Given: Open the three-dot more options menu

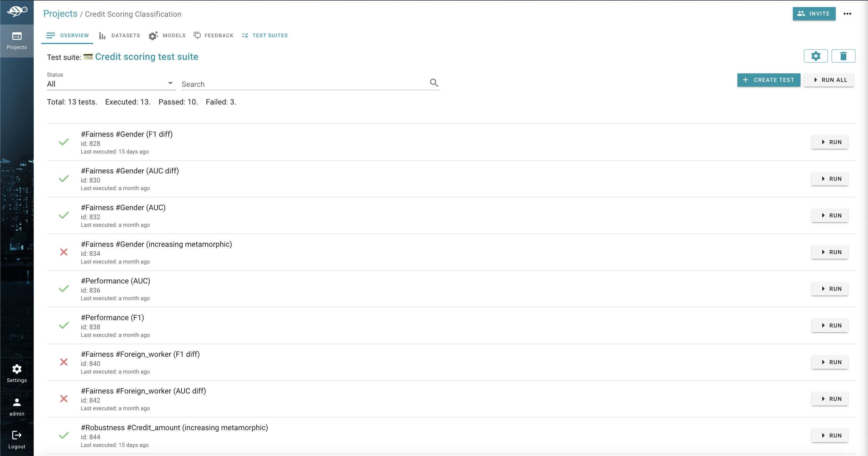Looking at the screenshot, I should pyautogui.click(x=847, y=14).
